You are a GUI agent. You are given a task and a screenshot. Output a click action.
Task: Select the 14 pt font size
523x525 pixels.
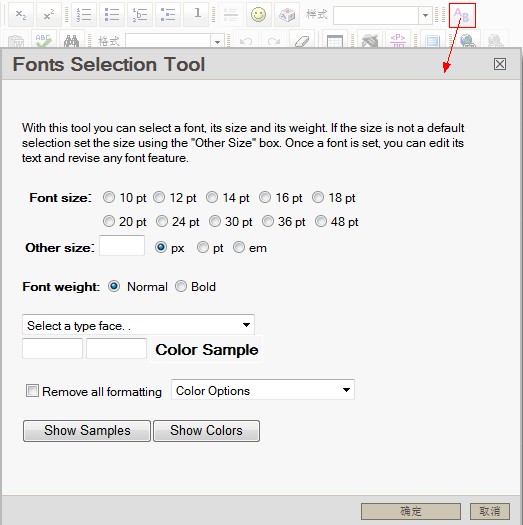(212, 197)
